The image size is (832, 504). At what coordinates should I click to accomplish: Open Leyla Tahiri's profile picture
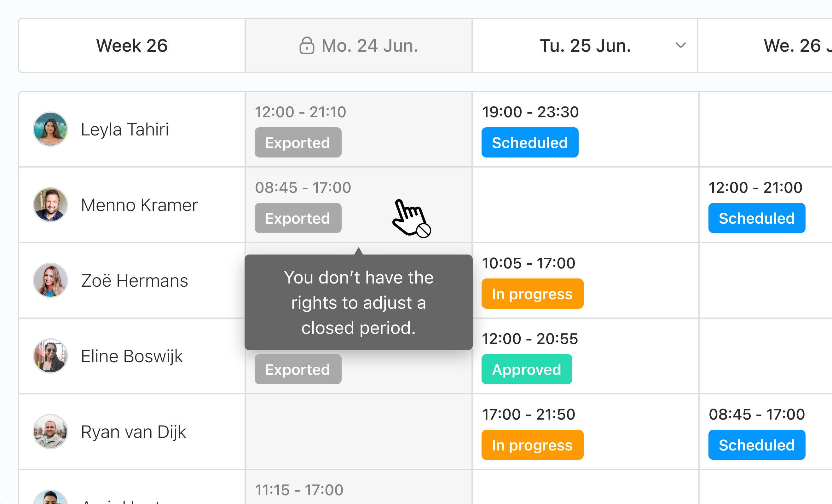pos(50,129)
